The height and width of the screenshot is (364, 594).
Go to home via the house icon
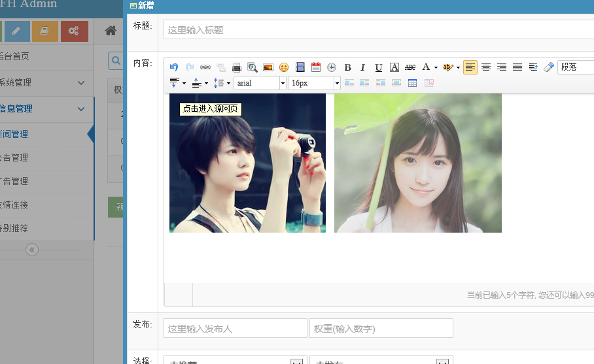(x=111, y=31)
